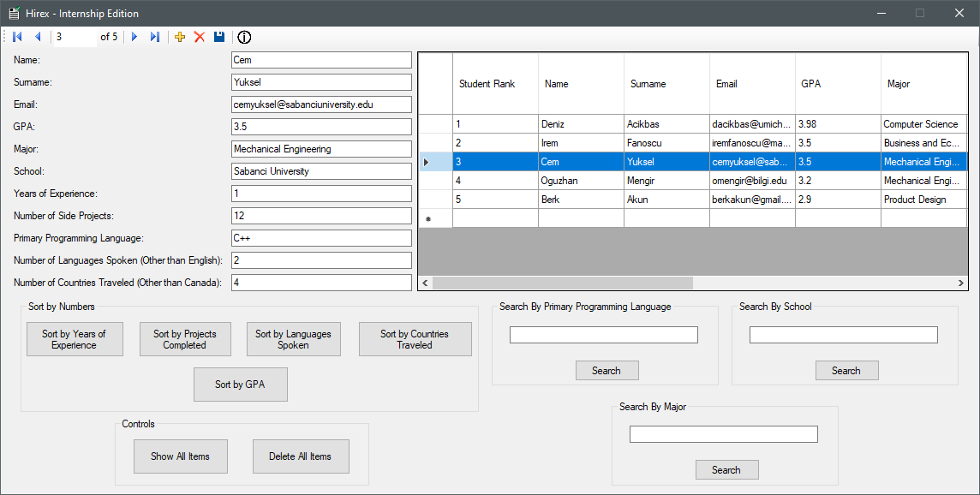Go to first record navigation icon
Screen dimensions: 980x495
click(17, 37)
